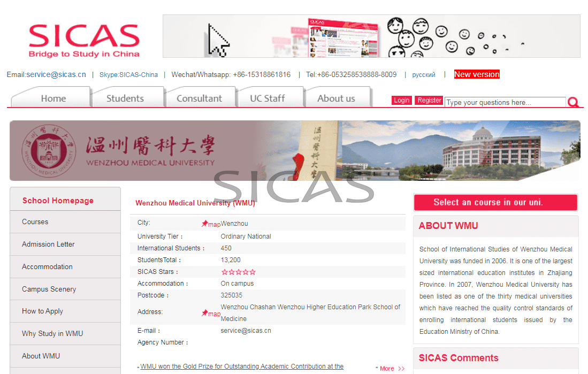Click the service@sicas.cn email link in header
588x374 pixels.
pyautogui.click(x=56, y=75)
